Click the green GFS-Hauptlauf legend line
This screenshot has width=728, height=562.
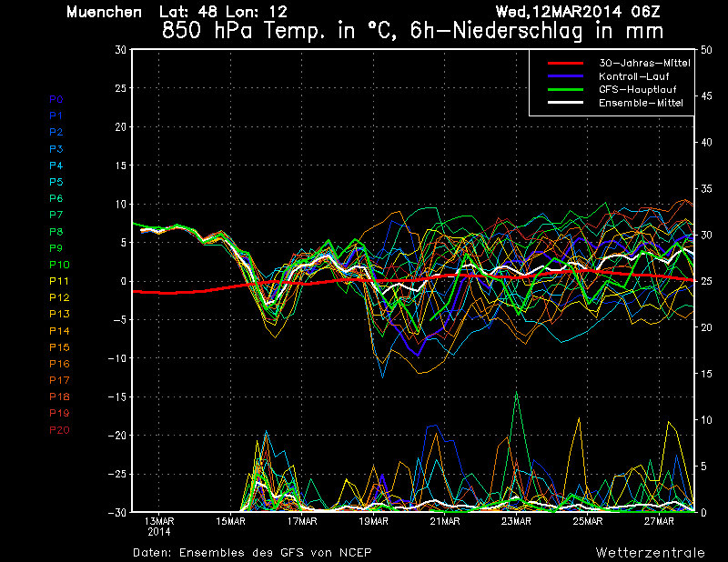point(565,89)
